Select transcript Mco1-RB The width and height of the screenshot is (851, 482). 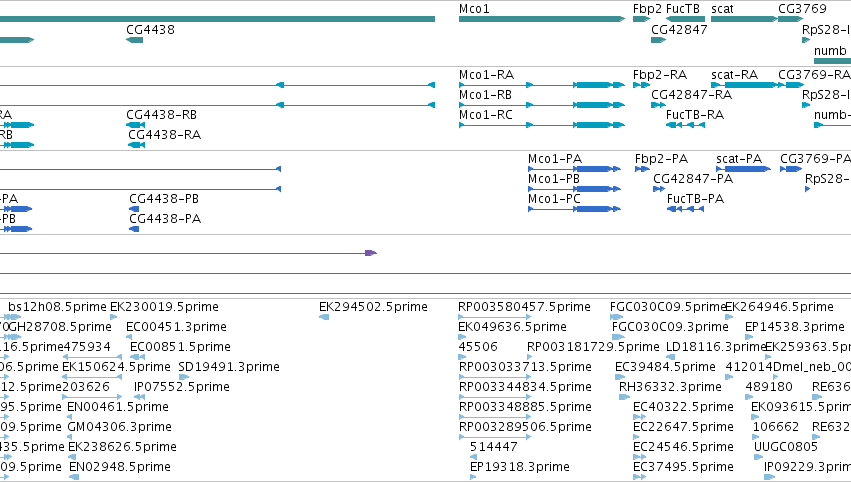pos(542,105)
